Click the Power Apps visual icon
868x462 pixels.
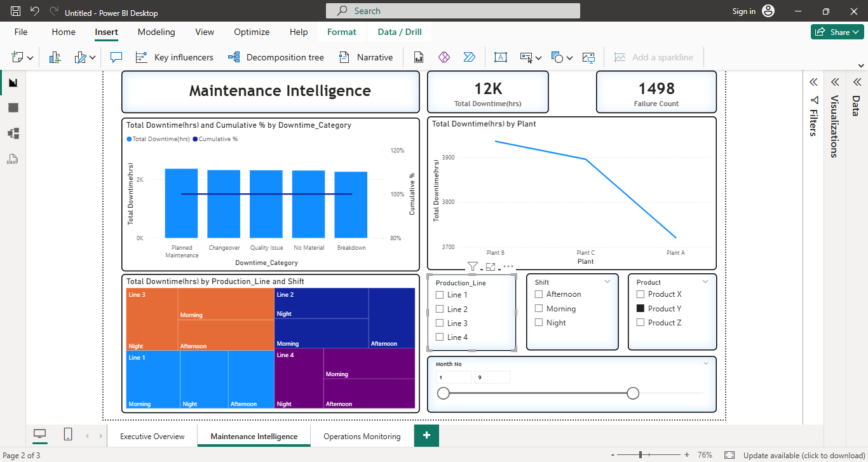(444, 57)
